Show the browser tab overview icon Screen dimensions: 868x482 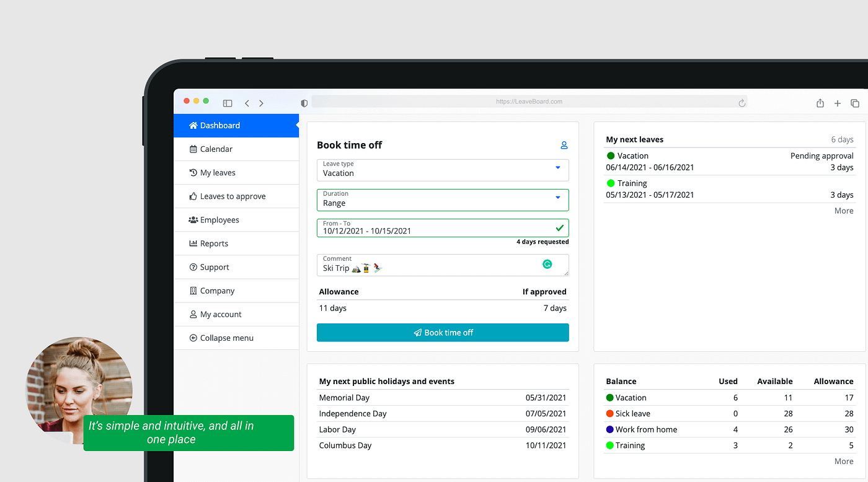[x=855, y=103]
